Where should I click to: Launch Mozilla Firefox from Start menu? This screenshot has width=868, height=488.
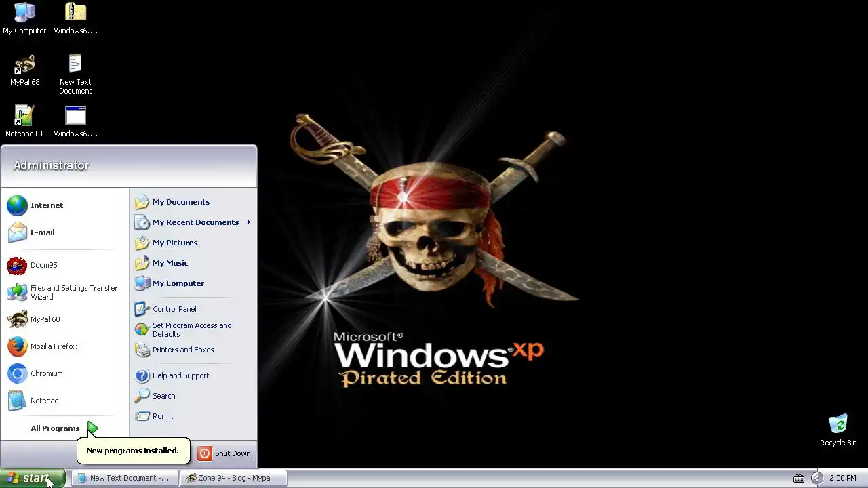65,346
